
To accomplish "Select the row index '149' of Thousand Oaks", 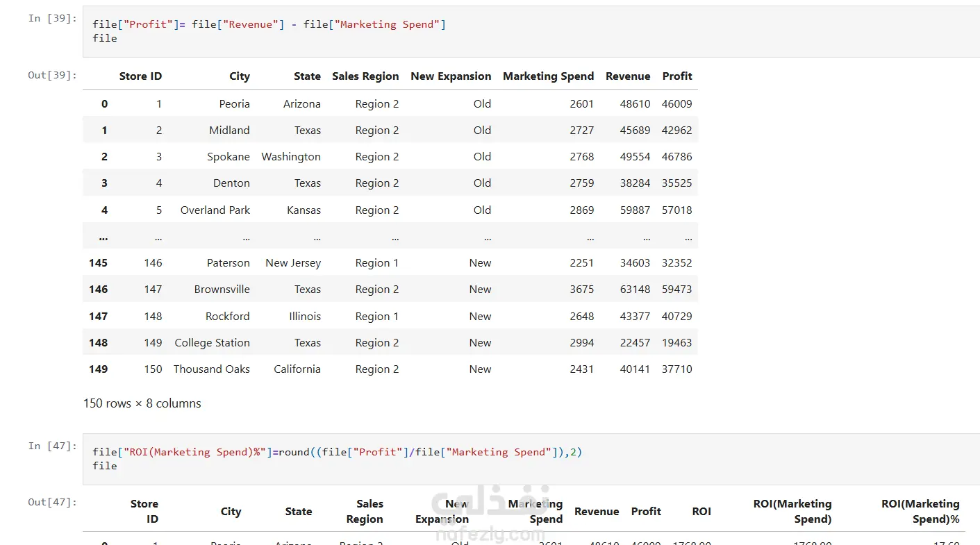I will pyautogui.click(x=98, y=369).
